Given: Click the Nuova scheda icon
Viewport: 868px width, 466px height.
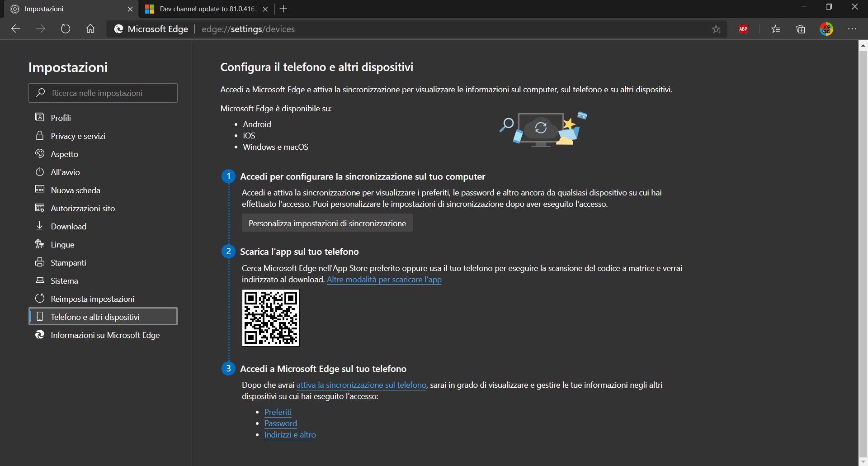Looking at the screenshot, I should pos(40,189).
